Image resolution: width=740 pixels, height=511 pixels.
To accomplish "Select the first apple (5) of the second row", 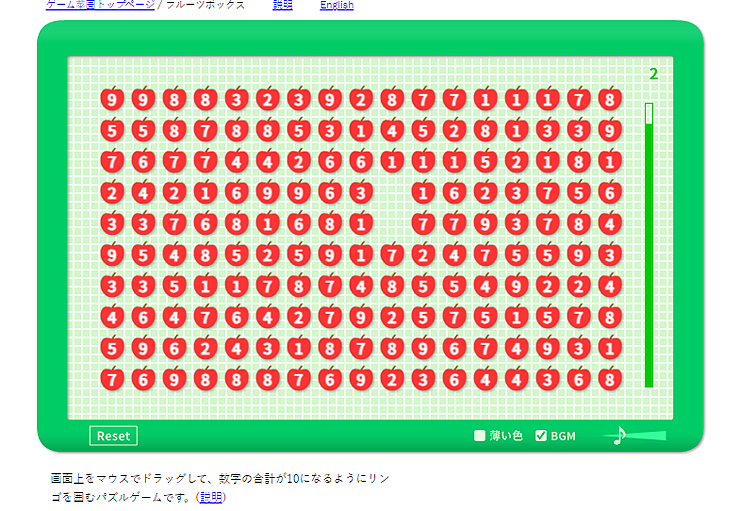I will (112, 130).
